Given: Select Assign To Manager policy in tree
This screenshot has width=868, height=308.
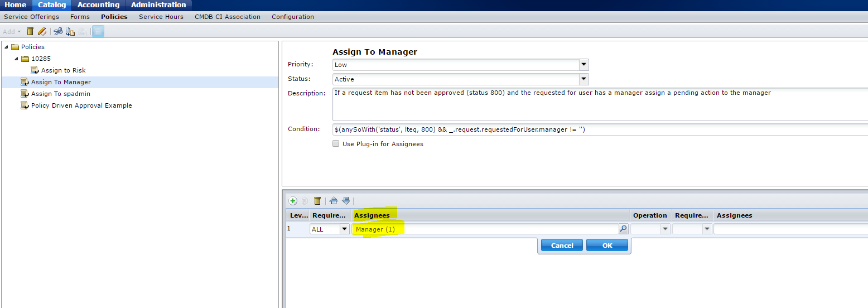Looking at the screenshot, I should [x=61, y=82].
